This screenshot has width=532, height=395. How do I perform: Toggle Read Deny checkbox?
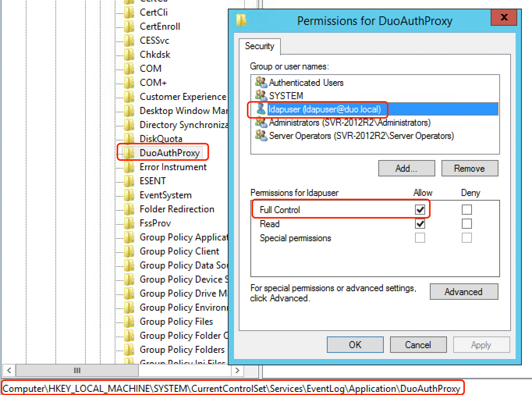467,224
